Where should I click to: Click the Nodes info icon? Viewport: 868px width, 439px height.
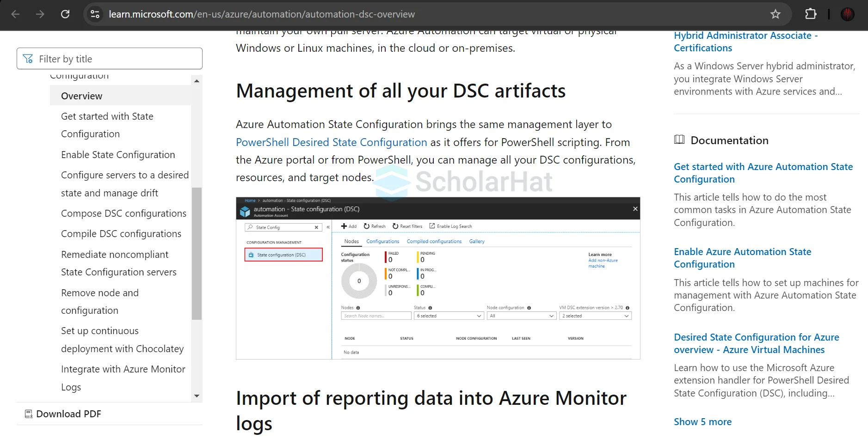point(358,308)
